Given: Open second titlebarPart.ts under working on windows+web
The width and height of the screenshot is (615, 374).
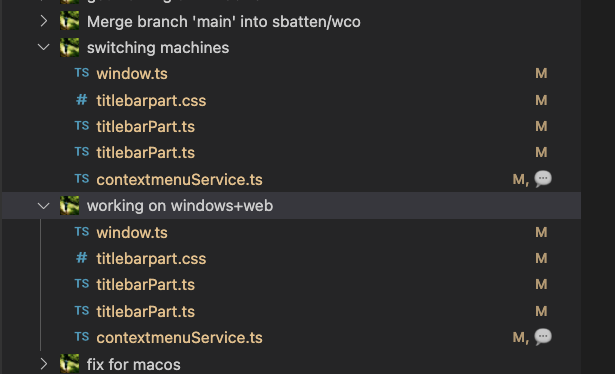Looking at the screenshot, I should click(x=146, y=312).
